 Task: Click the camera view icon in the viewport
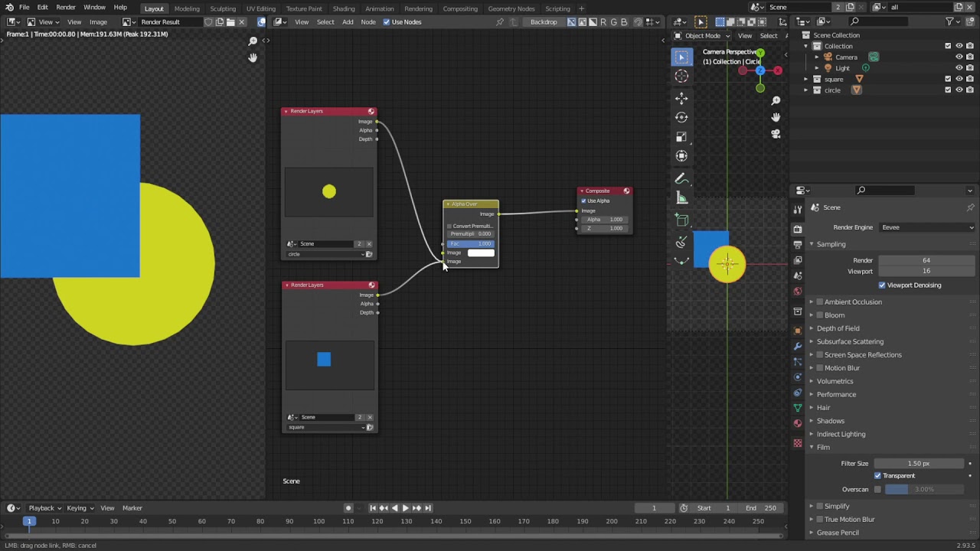click(x=776, y=135)
